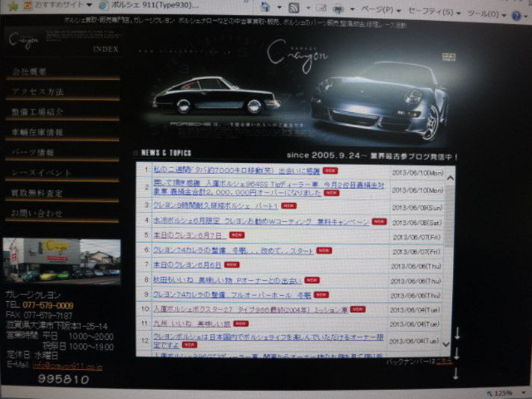Screen dimensions: 532x399
Task: Open the Home button dropdown arrow
Action: pos(279,7)
